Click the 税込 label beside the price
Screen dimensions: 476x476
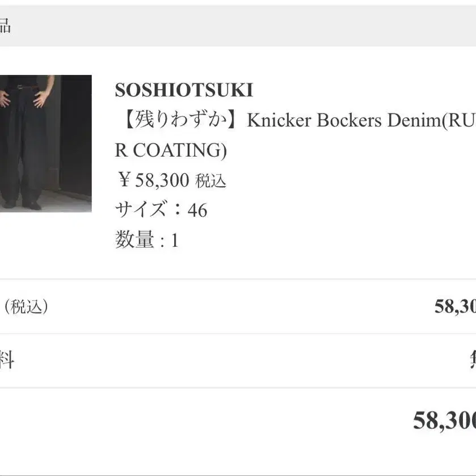[x=210, y=181]
